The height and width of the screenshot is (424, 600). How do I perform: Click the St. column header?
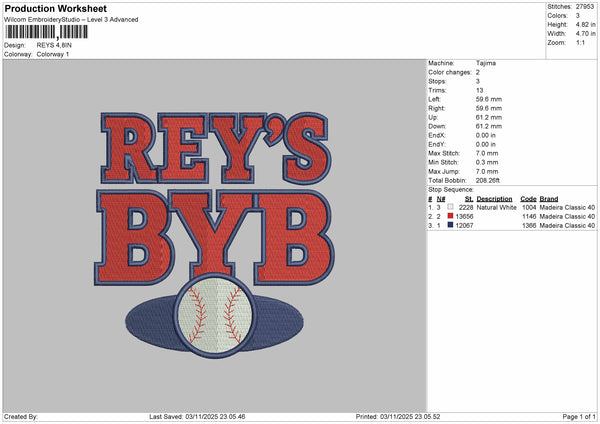[x=469, y=199]
